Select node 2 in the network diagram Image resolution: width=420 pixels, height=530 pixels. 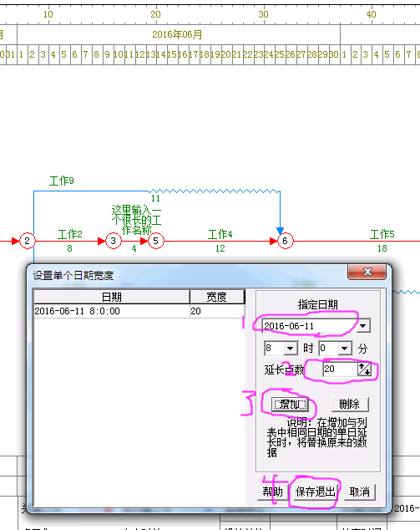click(28, 241)
